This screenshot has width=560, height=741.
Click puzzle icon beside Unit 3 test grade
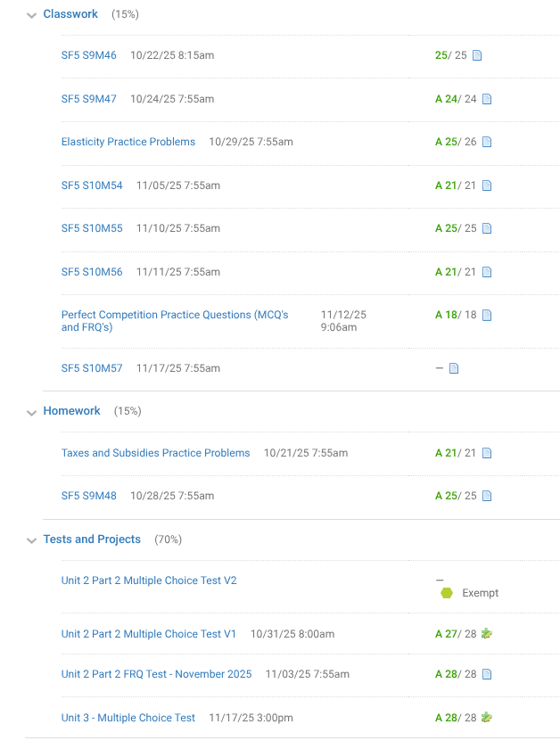486,717
